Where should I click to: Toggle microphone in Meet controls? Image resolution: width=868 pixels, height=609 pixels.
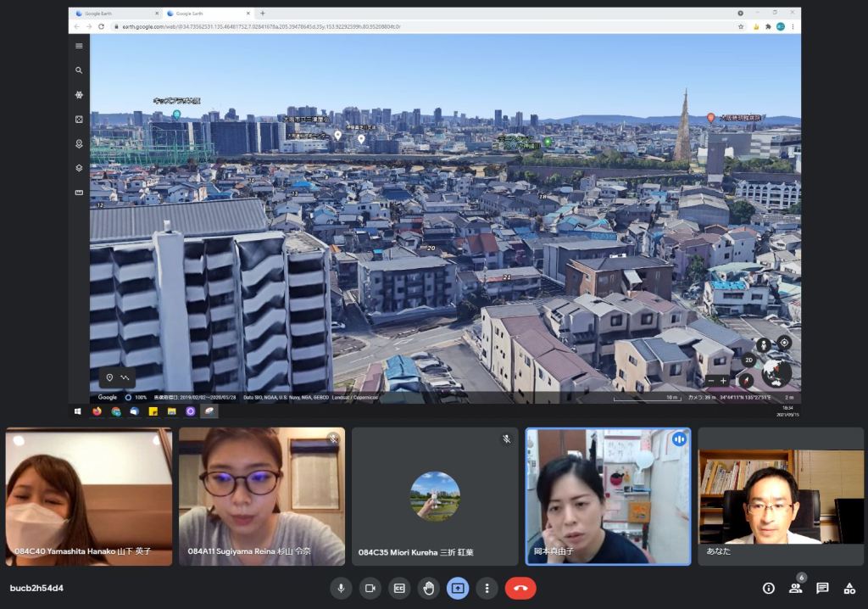341,588
